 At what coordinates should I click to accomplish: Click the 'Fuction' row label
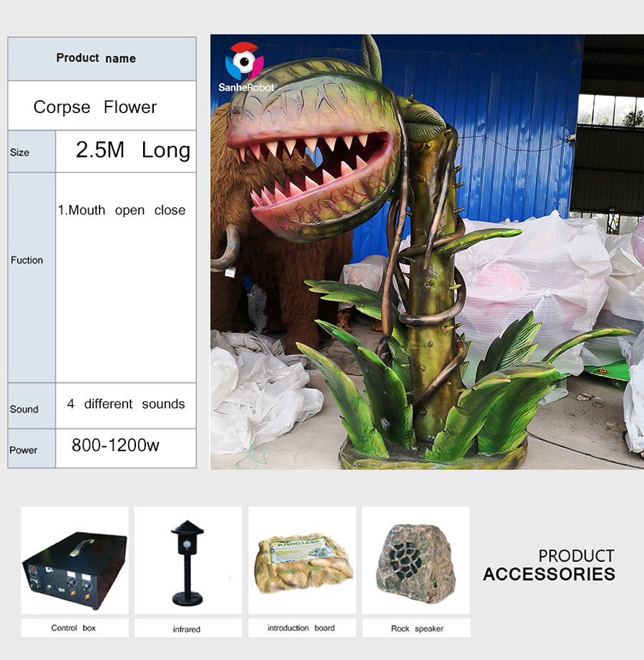[27, 260]
